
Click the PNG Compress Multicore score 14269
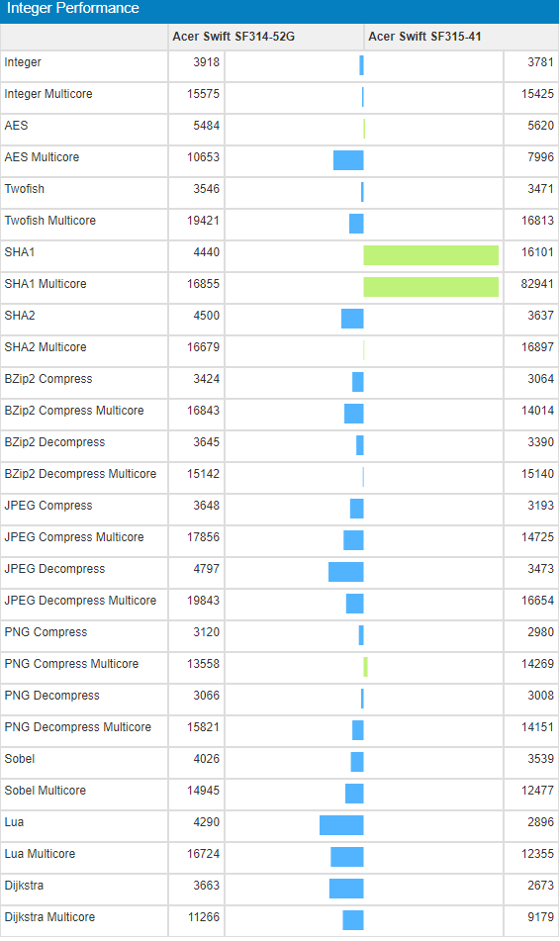tap(537, 664)
